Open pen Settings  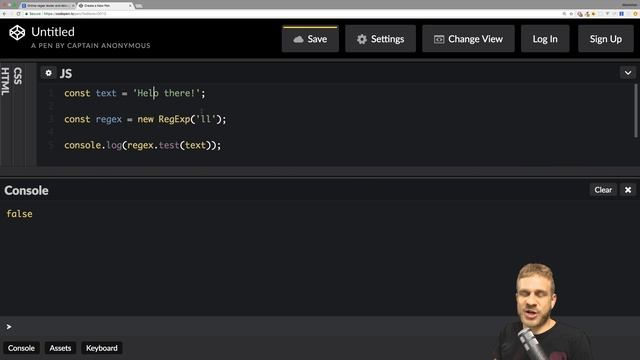click(380, 39)
